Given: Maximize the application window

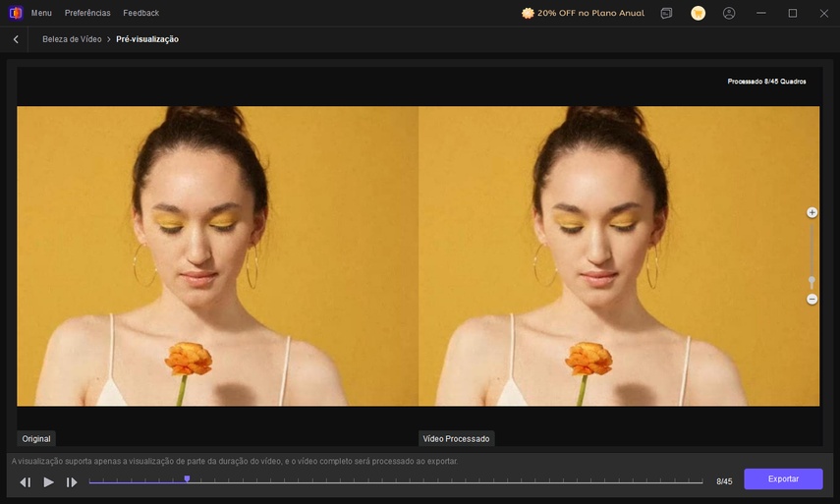Looking at the screenshot, I should pos(792,13).
